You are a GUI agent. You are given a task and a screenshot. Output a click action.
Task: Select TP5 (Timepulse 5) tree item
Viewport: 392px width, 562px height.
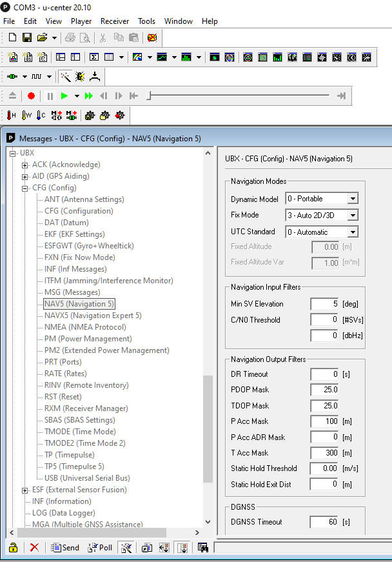pyautogui.click(x=74, y=467)
